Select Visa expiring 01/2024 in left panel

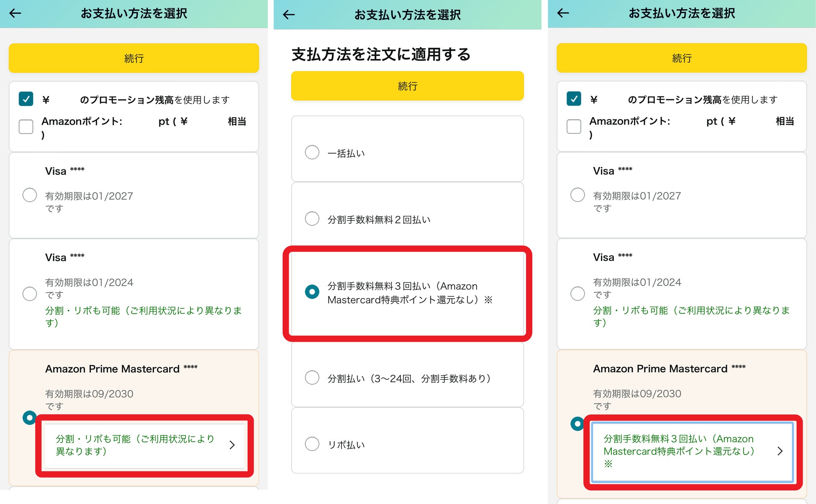30,294
